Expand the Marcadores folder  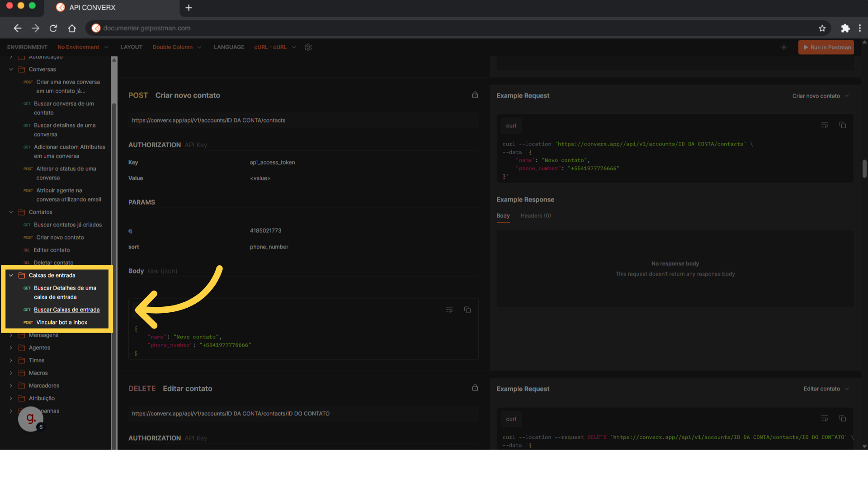point(11,386)
